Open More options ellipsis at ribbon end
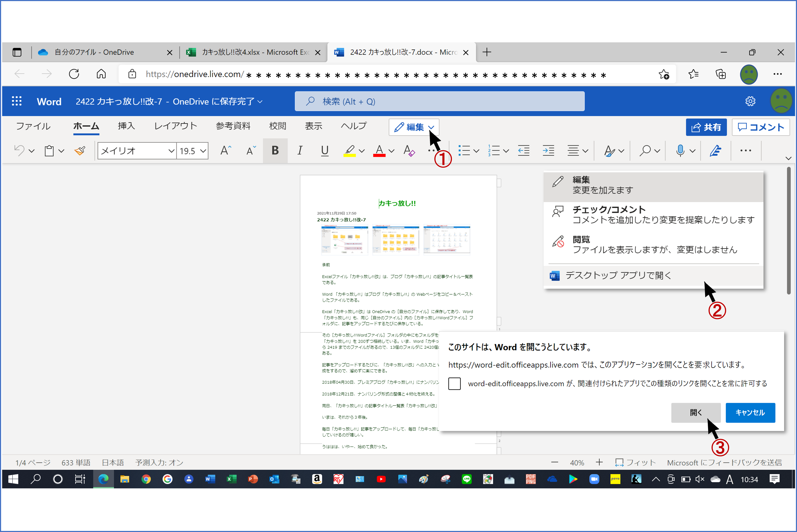Image resolution: width=797 pixels, height=532 pixels. pyautogui.click(x=745, y=150)
